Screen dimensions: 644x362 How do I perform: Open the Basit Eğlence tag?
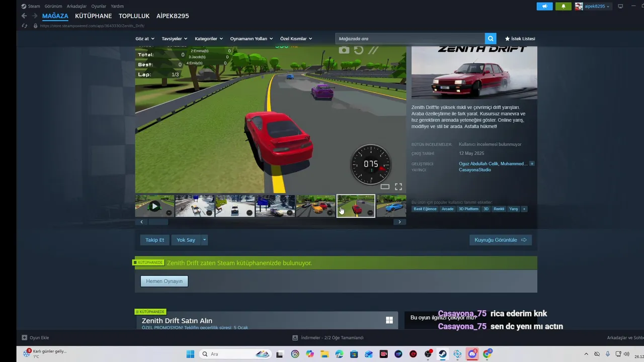(425, 209)
